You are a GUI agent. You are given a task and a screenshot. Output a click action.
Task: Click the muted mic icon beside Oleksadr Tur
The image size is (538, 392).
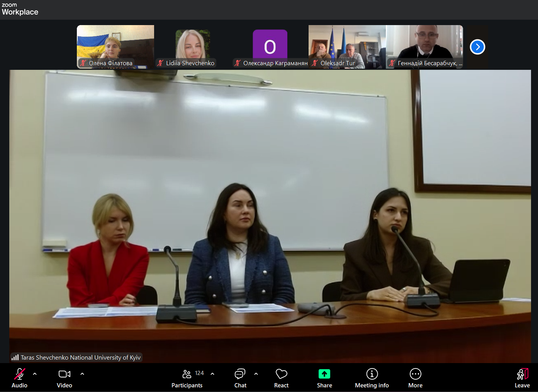click(x=315, y=63)
